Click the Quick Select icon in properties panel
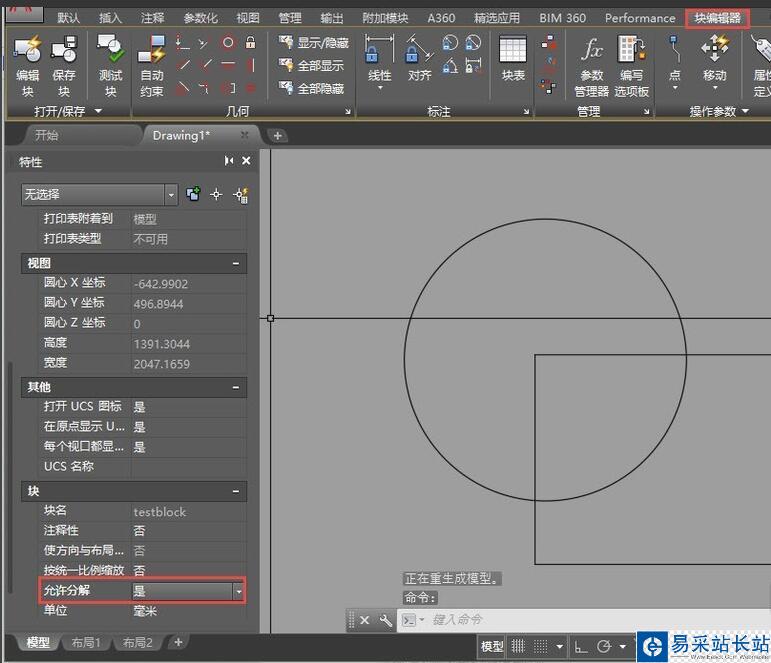Image resolution: width=771 pixels, height=663 pixels. pyautogui.click(x=240, y=194)
